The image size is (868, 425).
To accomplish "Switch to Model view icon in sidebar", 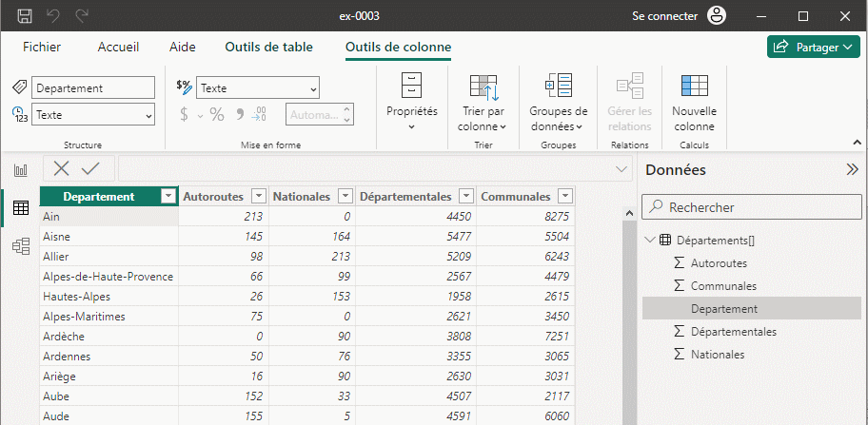I will tap(20, 246).
